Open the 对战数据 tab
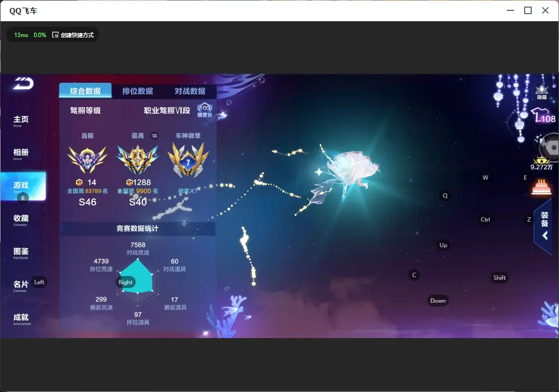 click(x=190, y=91)
